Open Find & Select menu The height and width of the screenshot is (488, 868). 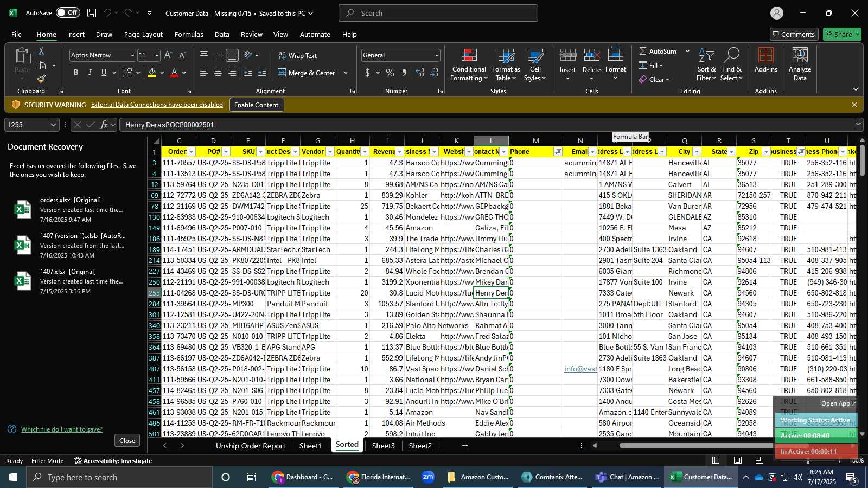pos(731,65)
